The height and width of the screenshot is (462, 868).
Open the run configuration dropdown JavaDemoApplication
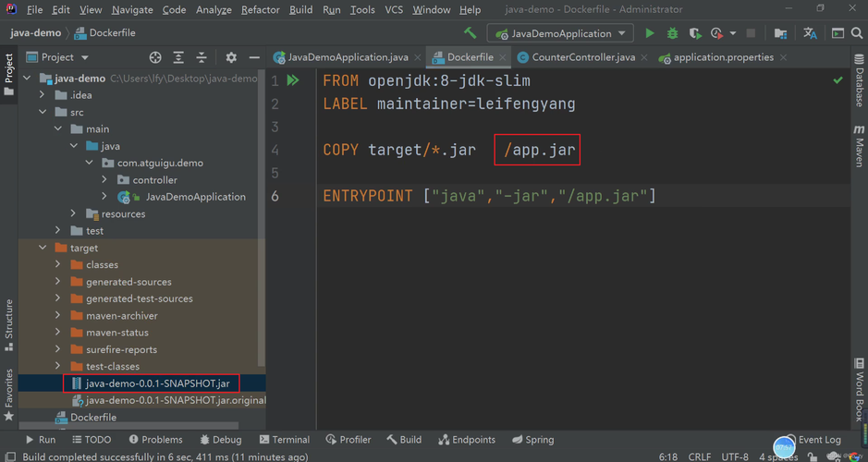tap(560, 33)
